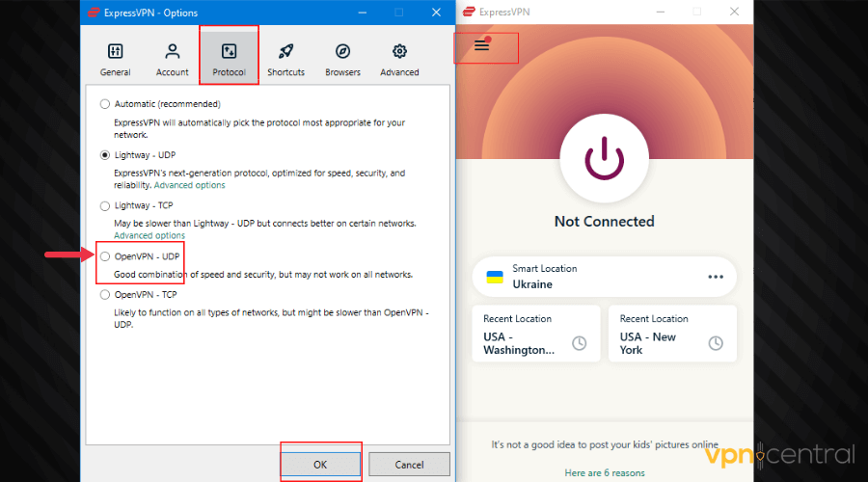Select the Lightway - UDP protocol
868x482 pixels.
point(104,155)
